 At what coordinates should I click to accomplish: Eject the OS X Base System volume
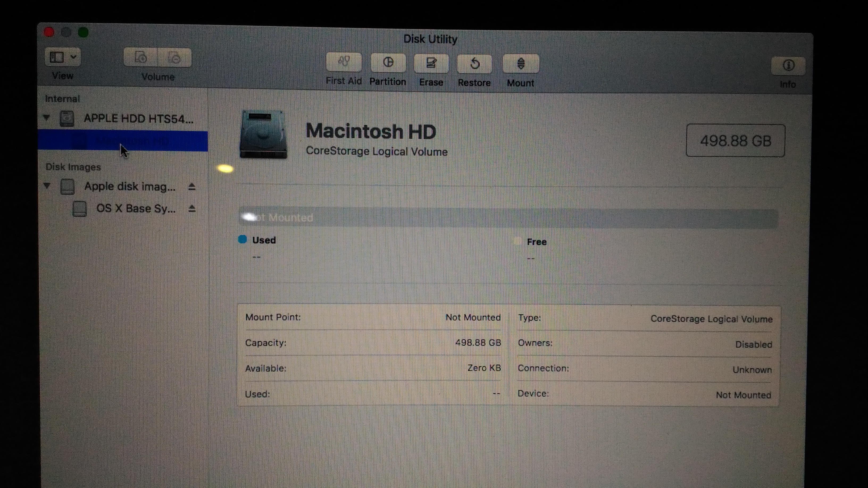[x=192, y=209]
